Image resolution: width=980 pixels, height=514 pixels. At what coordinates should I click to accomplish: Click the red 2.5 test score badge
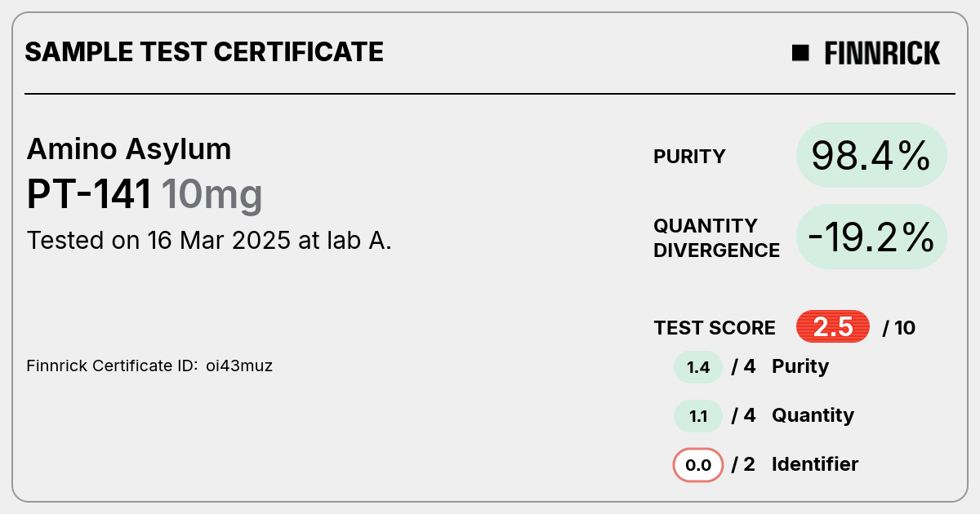click(833, 327)
